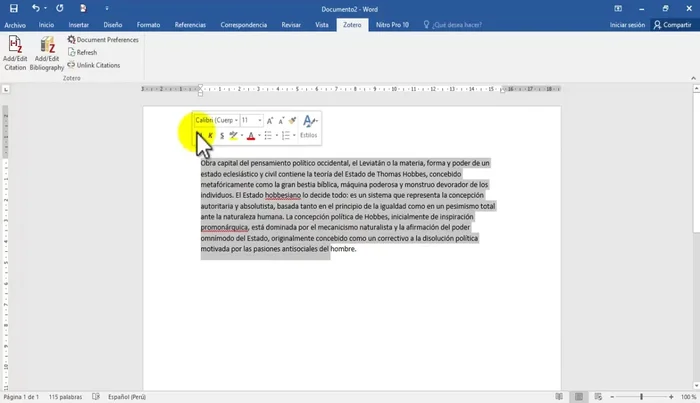Open Ribbon Display Options
The width and height of the screenshot is (700, 403).
(x=618, y=8)
